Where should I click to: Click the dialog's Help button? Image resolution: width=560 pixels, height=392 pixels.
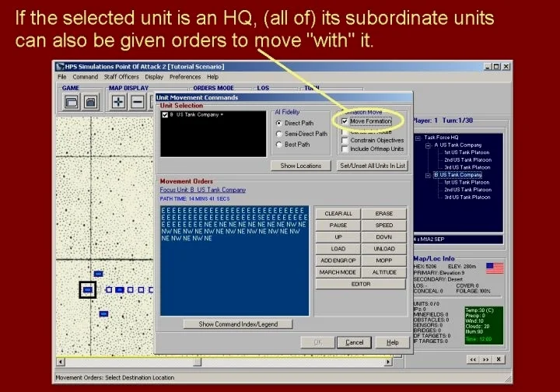point(393,343)
